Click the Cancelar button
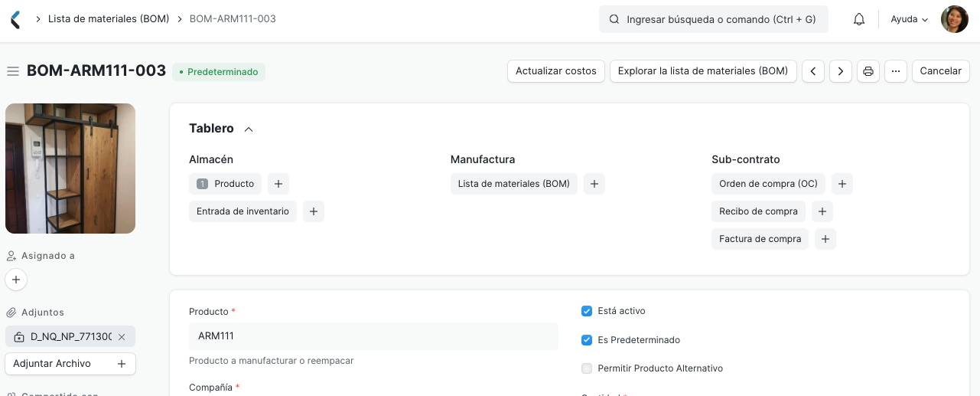Image resolution: width=980 pixels, height=396 pixels. tap(941, 71)
